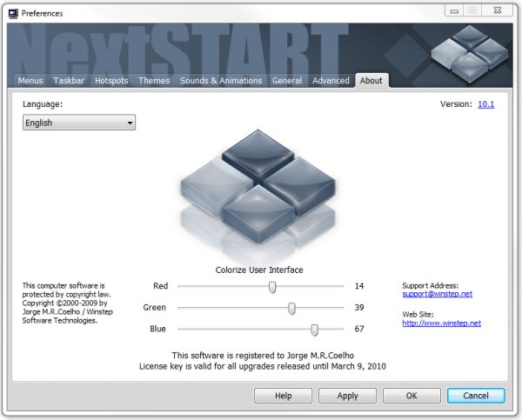Open the www.winstep.net website link
The width and height of the screenshot is (522, 420).
441,323
